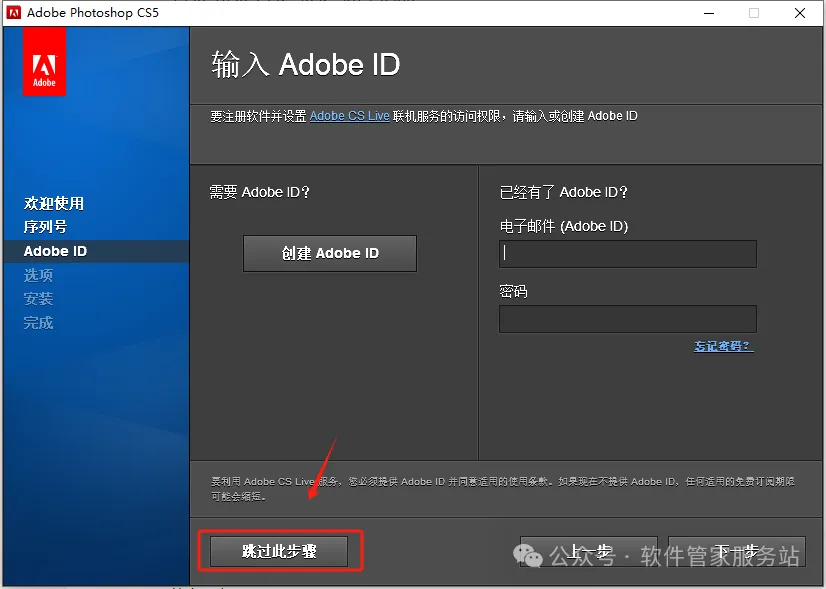The image size is (826, 589).
Task: Click the disabled maximize window button
Action: pyautogui.click(x=754, y=13)
